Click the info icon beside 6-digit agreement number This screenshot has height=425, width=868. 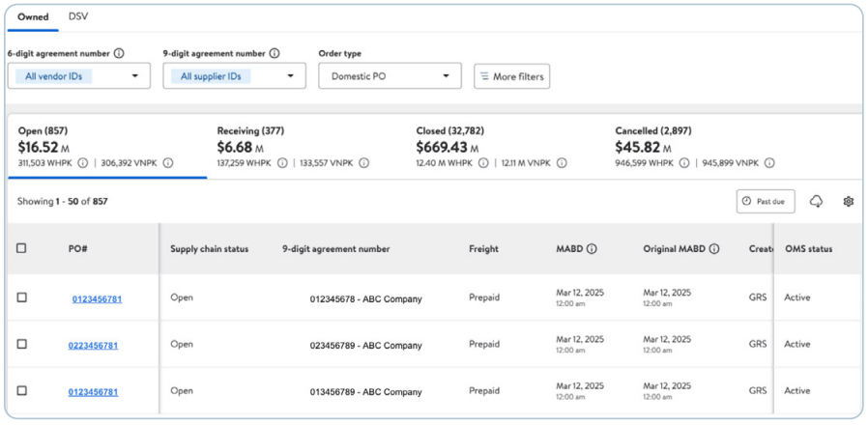pyautogui.click(x=119, y=54)
